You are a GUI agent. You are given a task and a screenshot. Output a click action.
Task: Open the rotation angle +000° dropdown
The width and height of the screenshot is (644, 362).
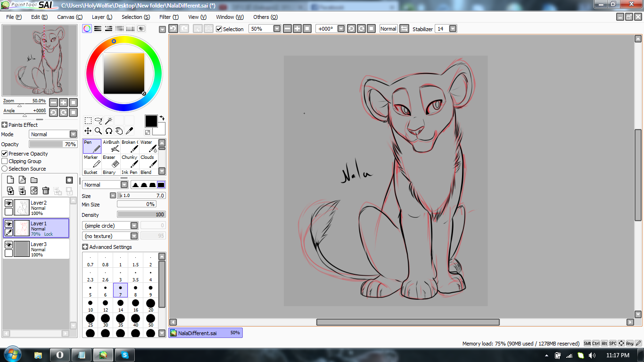click(341, 29)
